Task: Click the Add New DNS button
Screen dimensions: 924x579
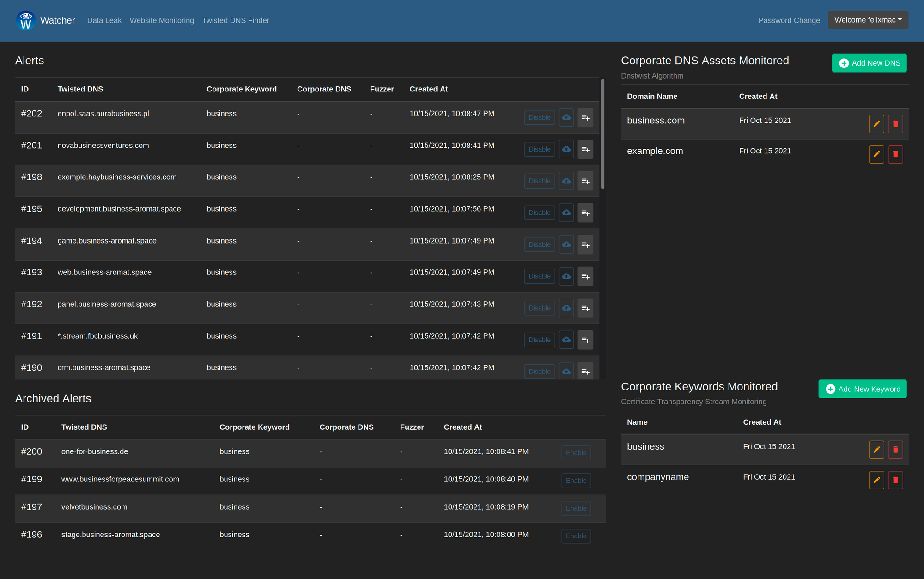Action: click(x=869, y=63)
